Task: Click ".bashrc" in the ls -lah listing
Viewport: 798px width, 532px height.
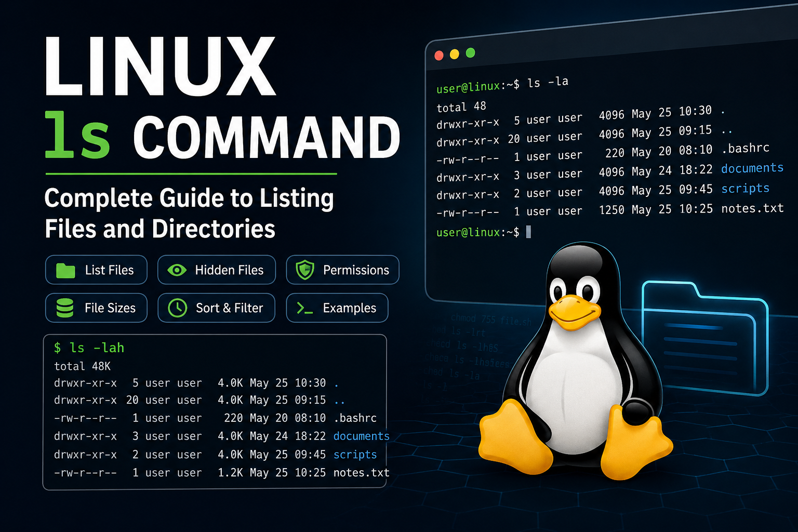Action: pos(355,418)
